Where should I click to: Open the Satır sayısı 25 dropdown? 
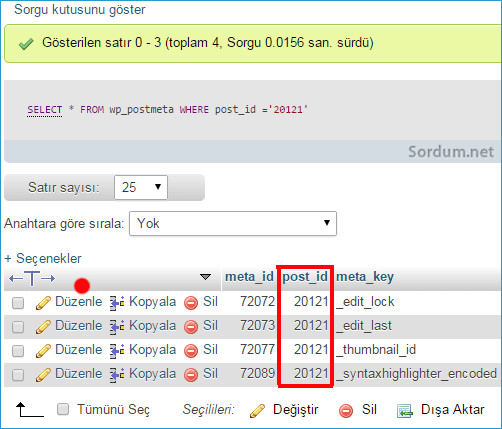click(141, 187)
